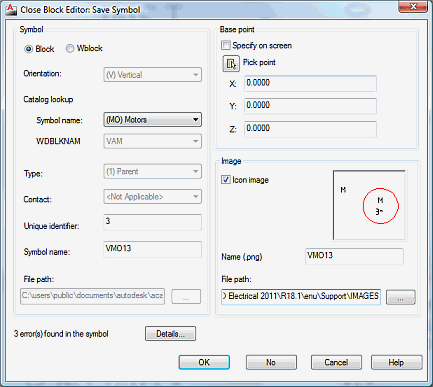Uncheck the Icon image checkbox
The height and width of the screenshot is (387, 433).
pos(226,180)
